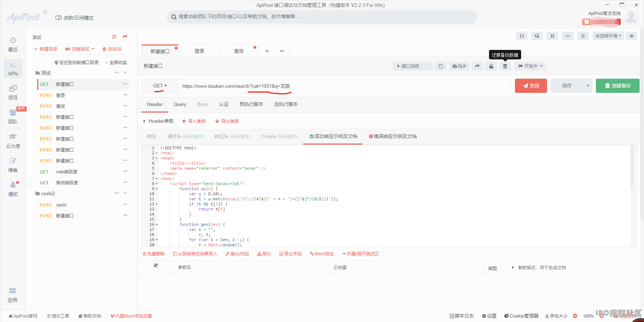This screenshot has width=644, height=322.
Task: Open Cookie管理器 in status bar
Action: [x=521, y=316]
